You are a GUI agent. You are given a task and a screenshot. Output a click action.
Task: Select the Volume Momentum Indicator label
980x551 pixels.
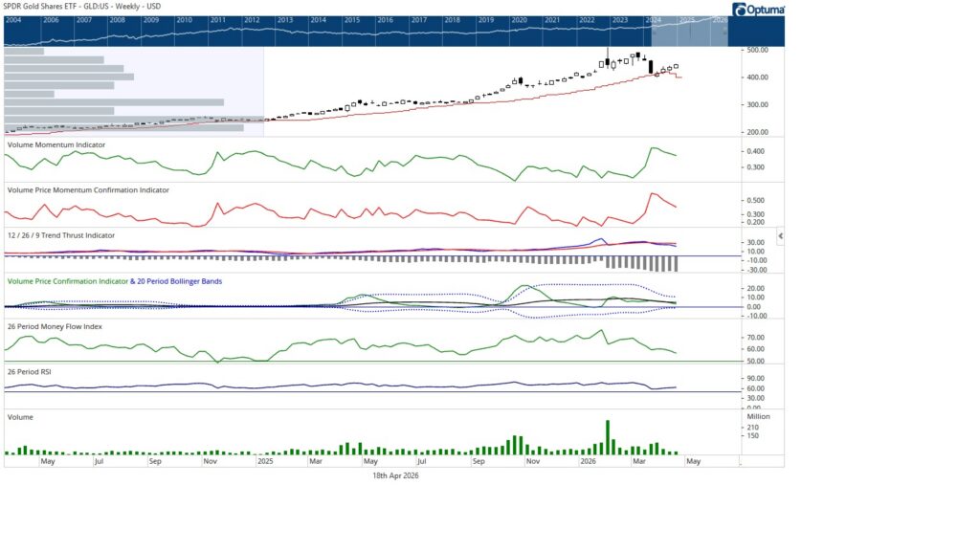point(56,144)
